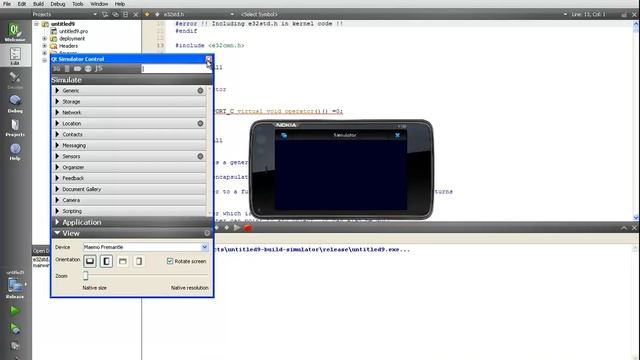Select fourth portrait orientation button

139,261
